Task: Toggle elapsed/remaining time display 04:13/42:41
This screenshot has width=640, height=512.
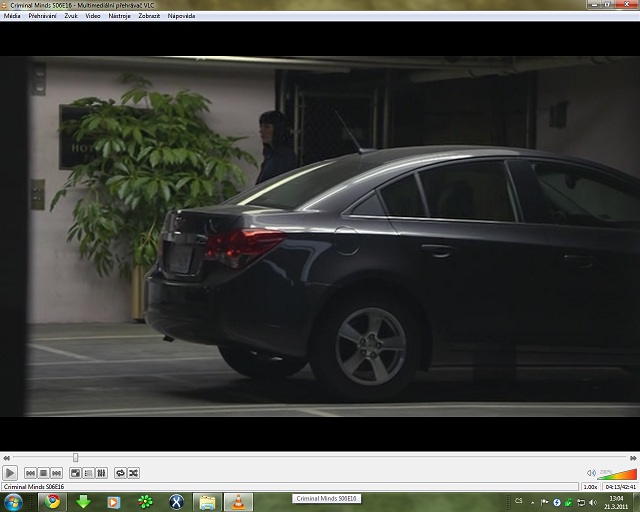Action: click(620, 487)
